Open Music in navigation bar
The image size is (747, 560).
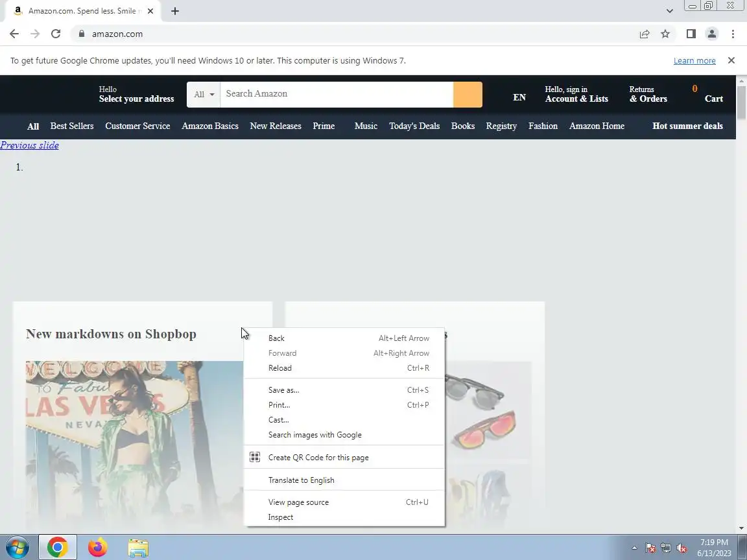click(x=366, y=126)
